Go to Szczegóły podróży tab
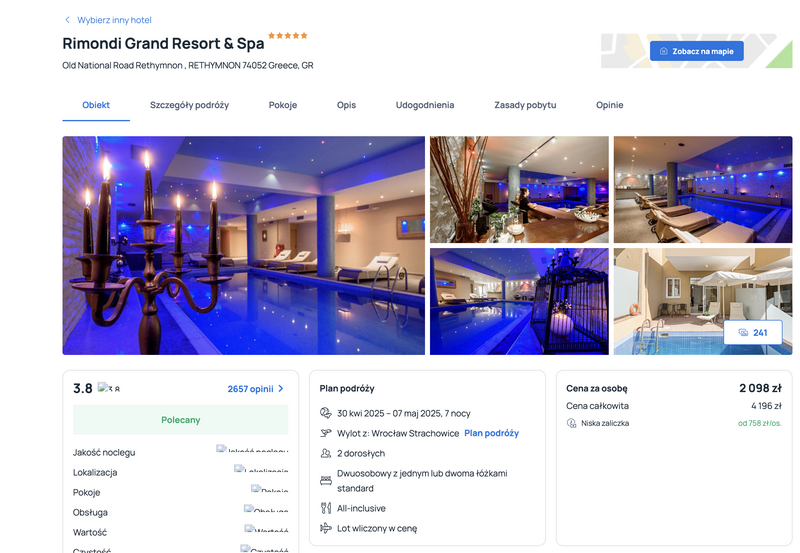Viewport: 800px width, 553px height. click(189, 105)
